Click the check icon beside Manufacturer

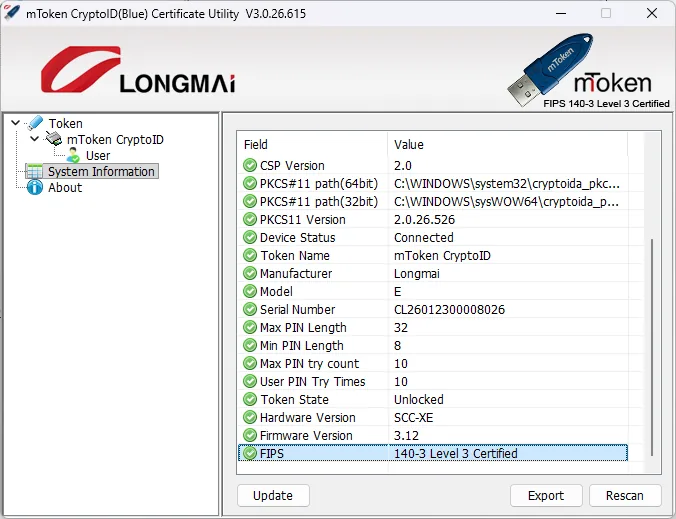pyautogui.click(x=250, y=273)
